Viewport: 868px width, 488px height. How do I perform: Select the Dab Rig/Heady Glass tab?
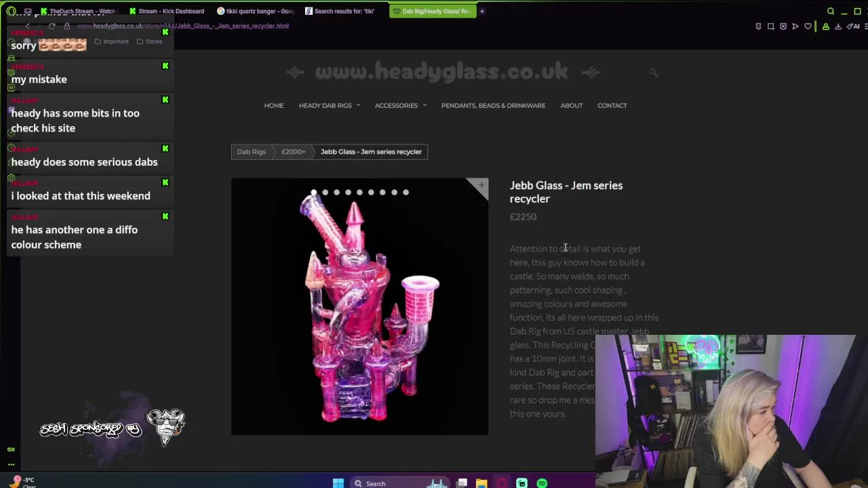431,11
